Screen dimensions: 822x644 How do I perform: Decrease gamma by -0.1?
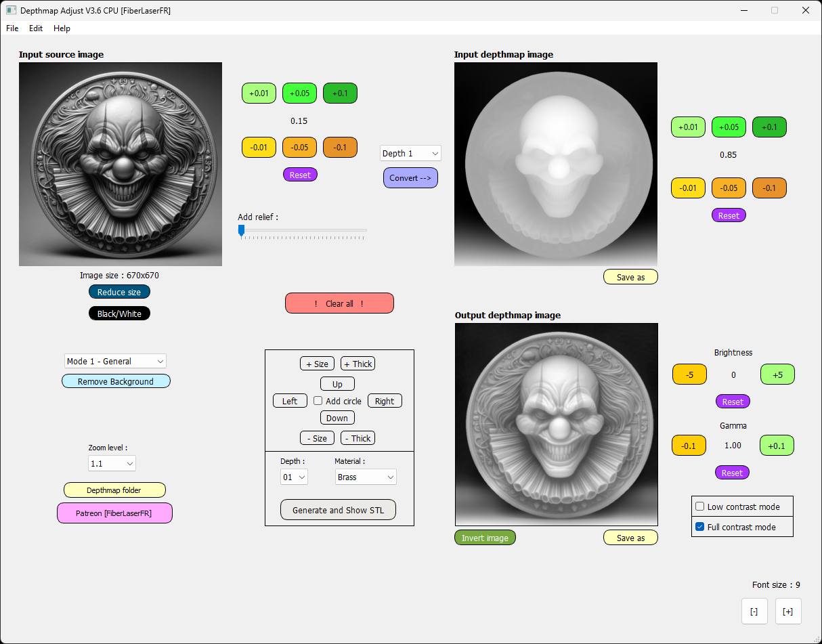click(689, 446)
